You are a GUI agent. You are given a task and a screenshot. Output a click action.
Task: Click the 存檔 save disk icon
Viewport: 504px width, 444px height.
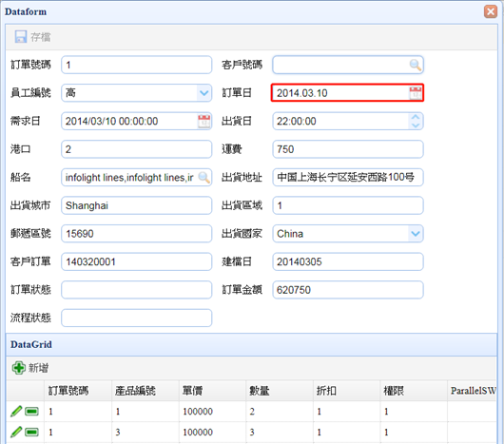click(x=21, y=37)
